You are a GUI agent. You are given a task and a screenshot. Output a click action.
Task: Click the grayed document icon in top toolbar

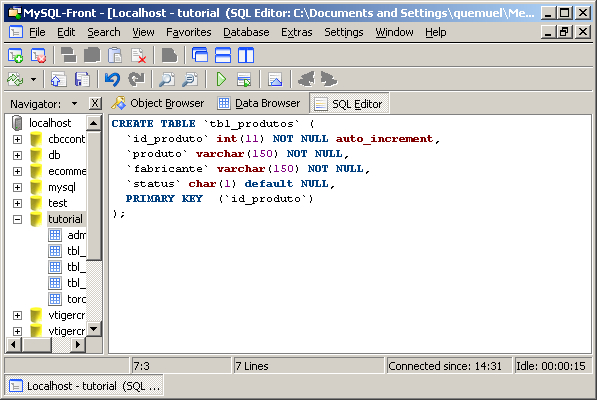(x=169, y=56)
